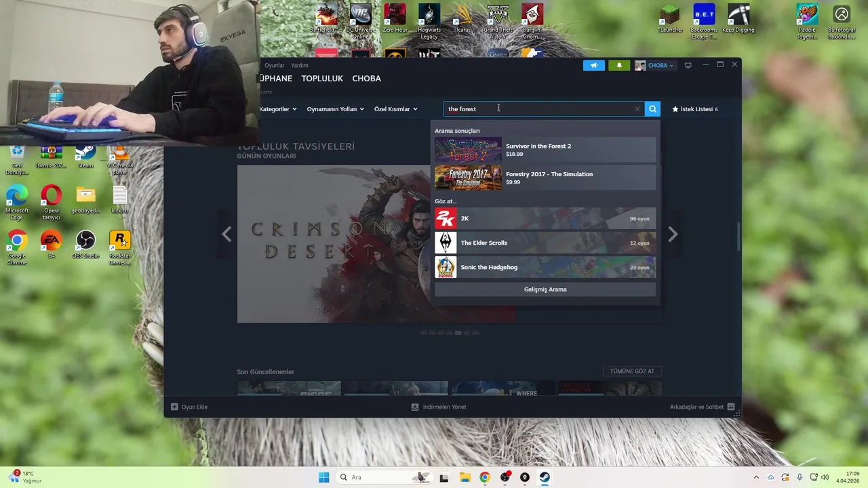Open Google Chrome desktop icon
This screenshot has width=868, height=488.
17,249
